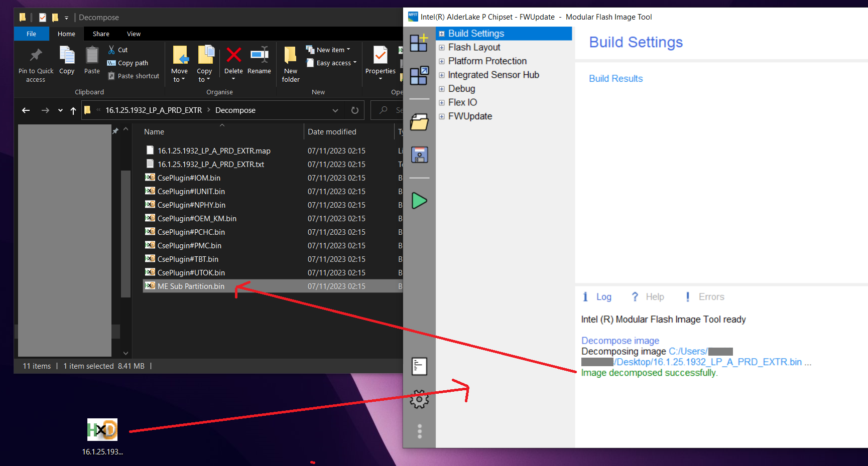This screenshot has height=466, width=868.
Task: Go back in File Explorer
Action: tap(26, 110)
